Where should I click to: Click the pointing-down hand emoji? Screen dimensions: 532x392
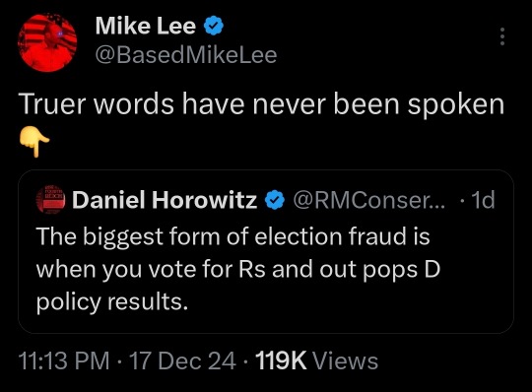pyautogui.click(x=34, y=141)
